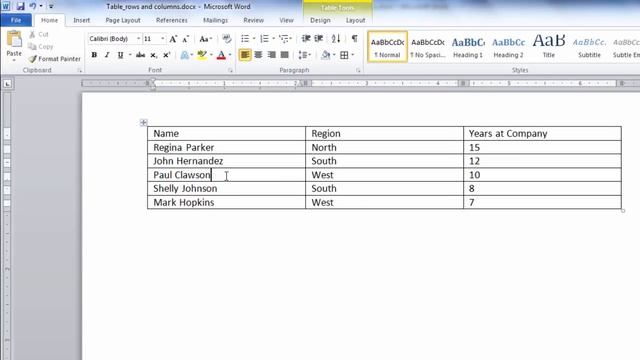
Task: Switch to the Insert tab
Action: (x=82, y=20)
